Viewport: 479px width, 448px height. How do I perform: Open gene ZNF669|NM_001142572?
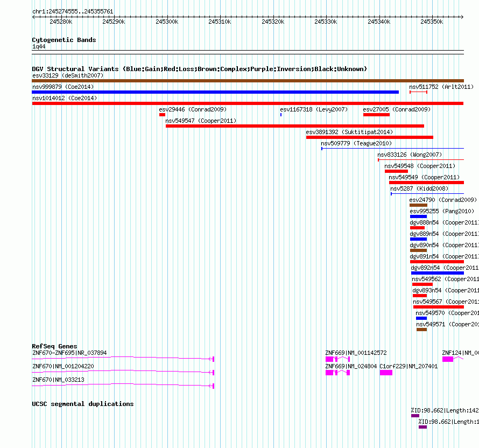coord(356,353)
